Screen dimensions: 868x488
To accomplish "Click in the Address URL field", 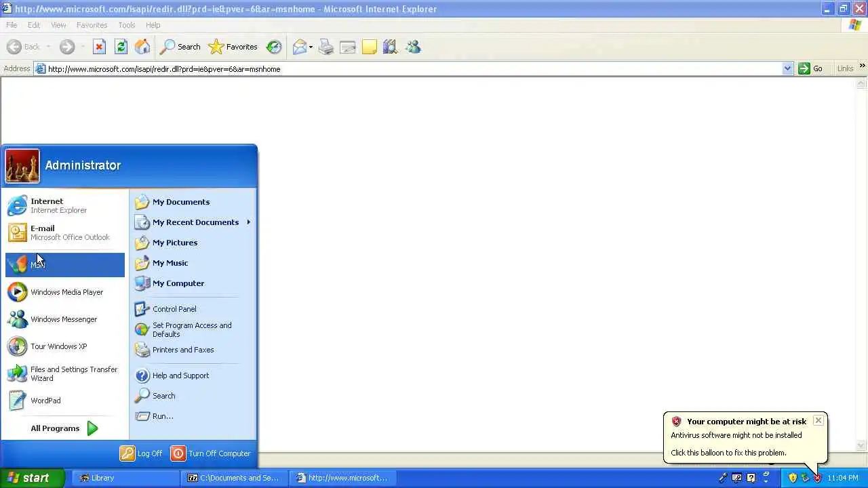I will pyautogui.click(x=414, y=68).
